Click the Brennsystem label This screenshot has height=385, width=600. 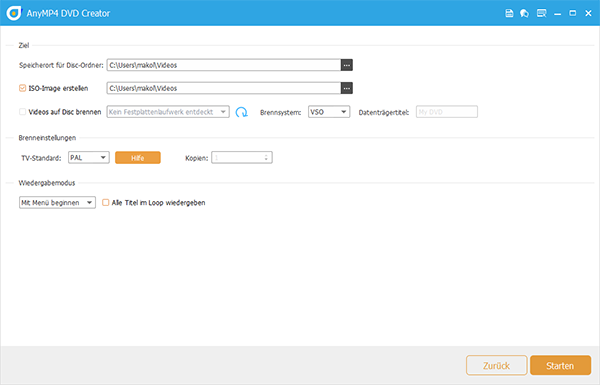coord(280,112)
